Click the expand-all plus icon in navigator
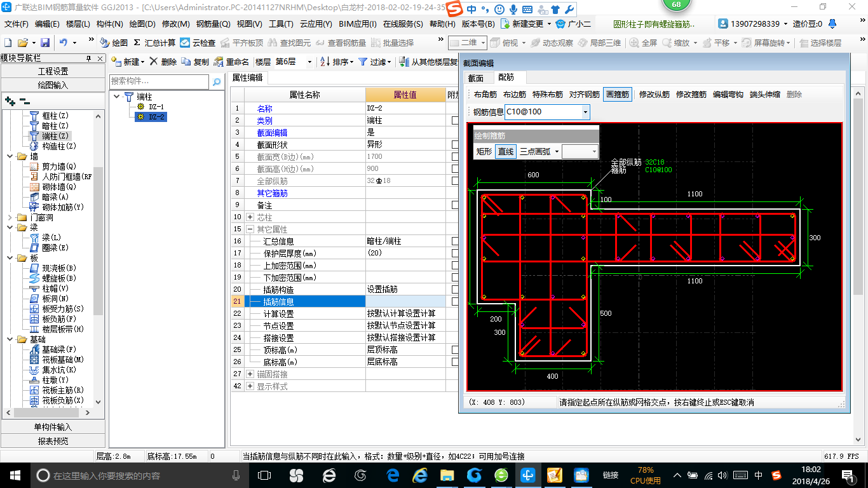This screenshot has width=868, height=488. (x=10, y=101)
